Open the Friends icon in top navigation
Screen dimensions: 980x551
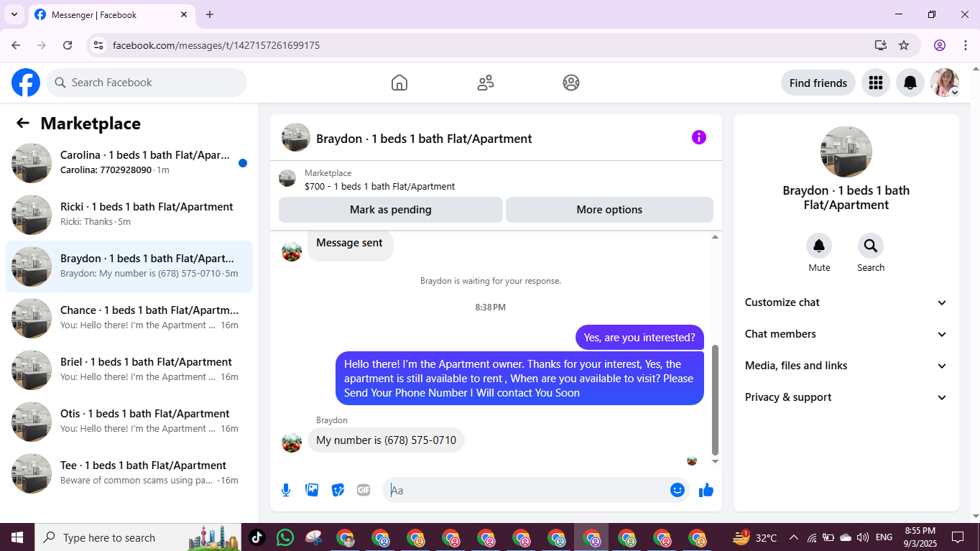[486, 83]
